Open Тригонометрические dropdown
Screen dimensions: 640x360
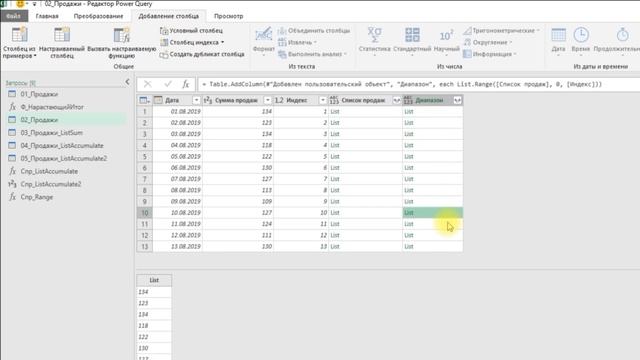pos(502,31)
